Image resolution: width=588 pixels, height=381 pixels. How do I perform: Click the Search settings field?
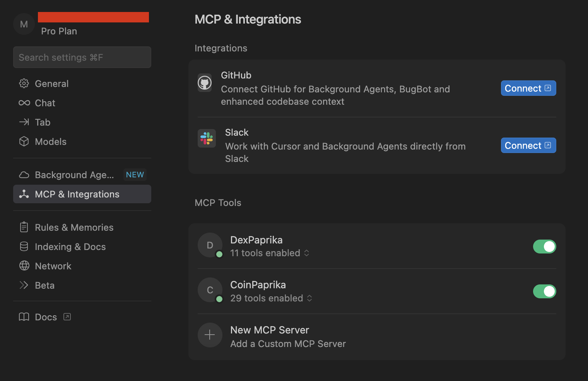click(82, 57)
